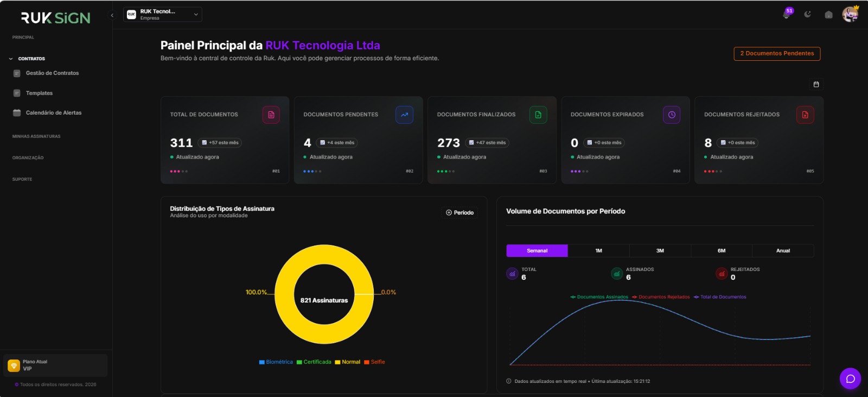Image resolution: width=868 pixels, height=397 pixels.
Task: Click the Documentos Pendentes trend icon
Action: coord(404,115)
